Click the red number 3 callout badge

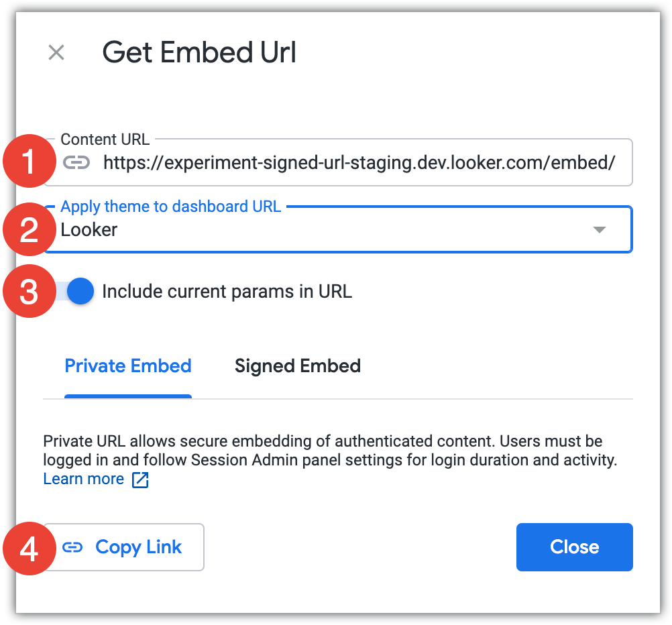(29, 292)
